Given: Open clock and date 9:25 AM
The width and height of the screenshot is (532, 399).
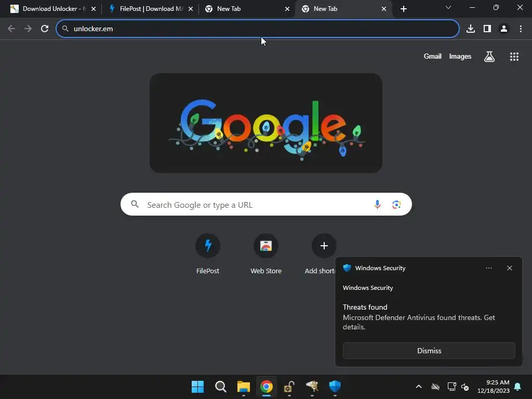Looking at the screenshot, I should click(494, 387).
